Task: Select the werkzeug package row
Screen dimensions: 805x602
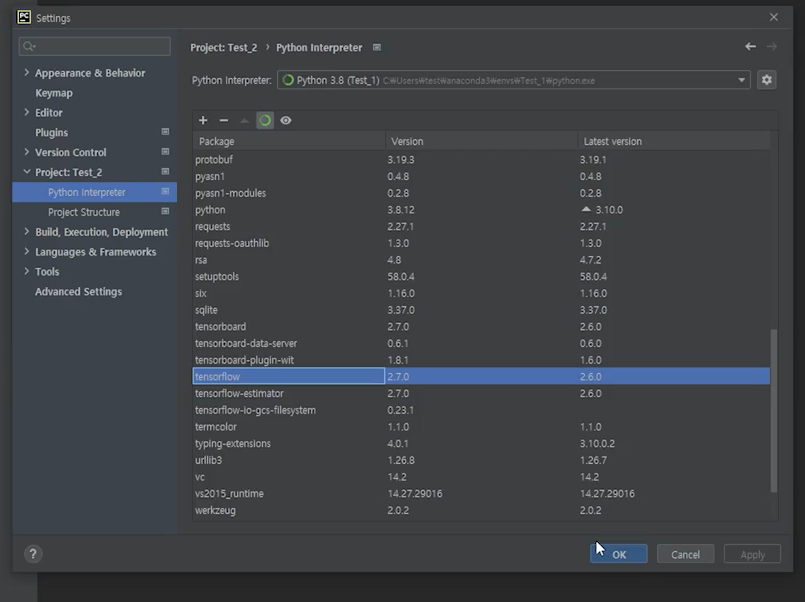Action: [481, 510]
